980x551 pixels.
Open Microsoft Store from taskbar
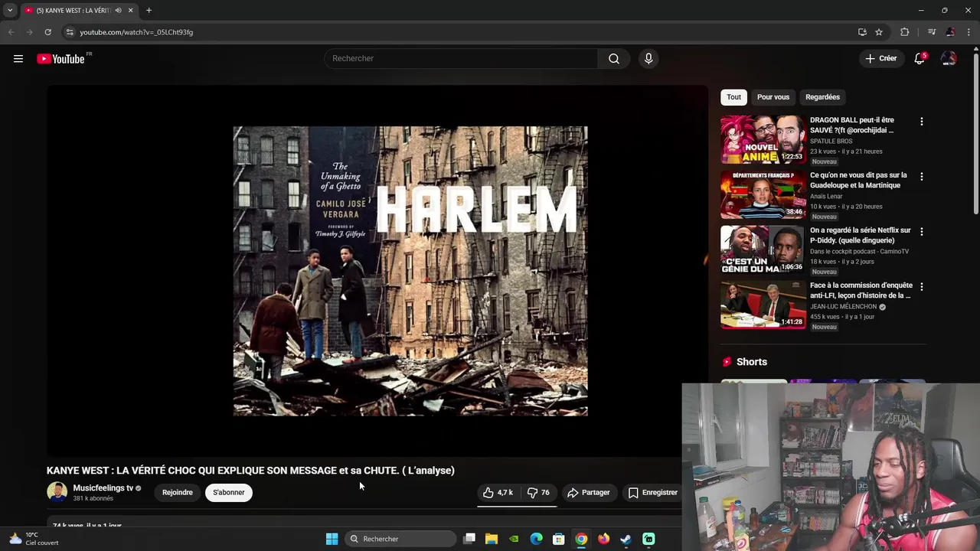tap(559, 539)
